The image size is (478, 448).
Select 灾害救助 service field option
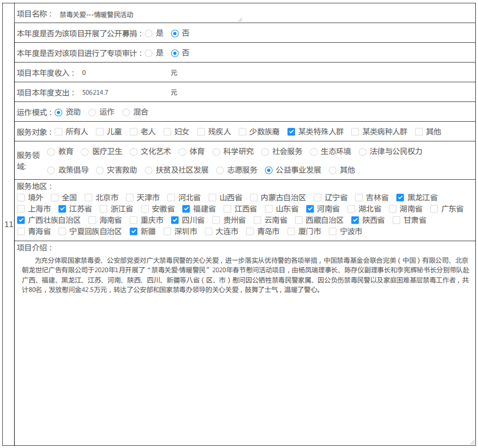point(100,170)
